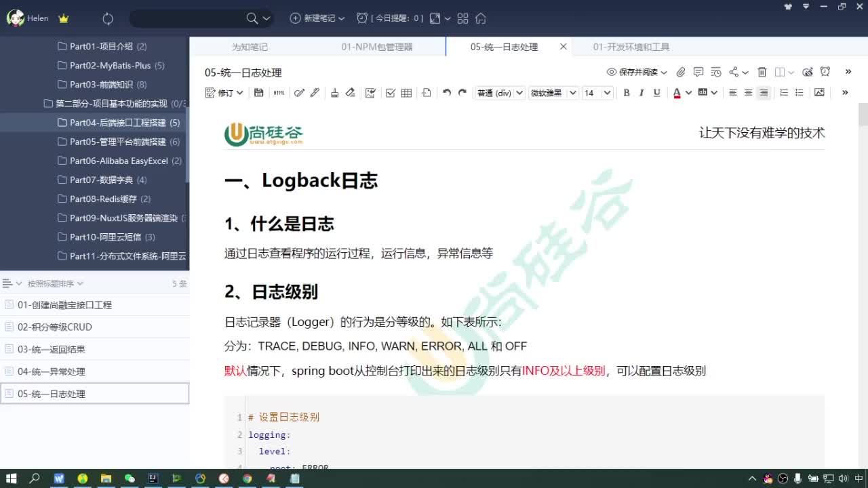Click the delete note trash icon

(762, 72)
